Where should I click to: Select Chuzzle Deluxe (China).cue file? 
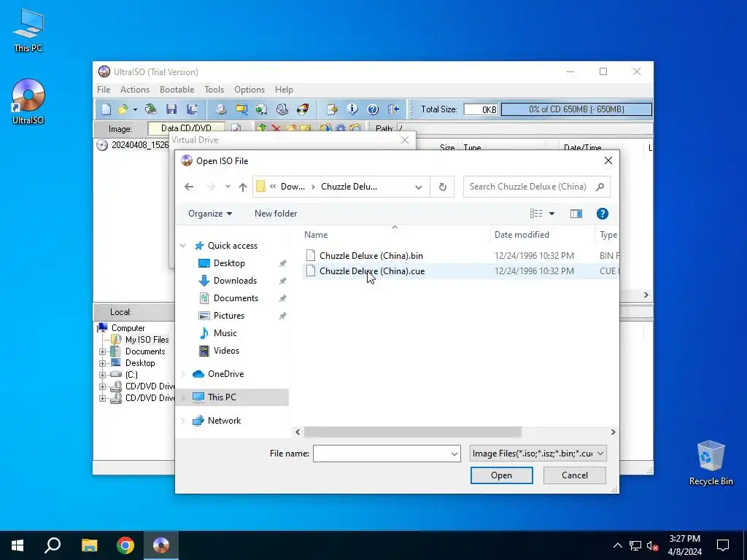pos(372,271)
